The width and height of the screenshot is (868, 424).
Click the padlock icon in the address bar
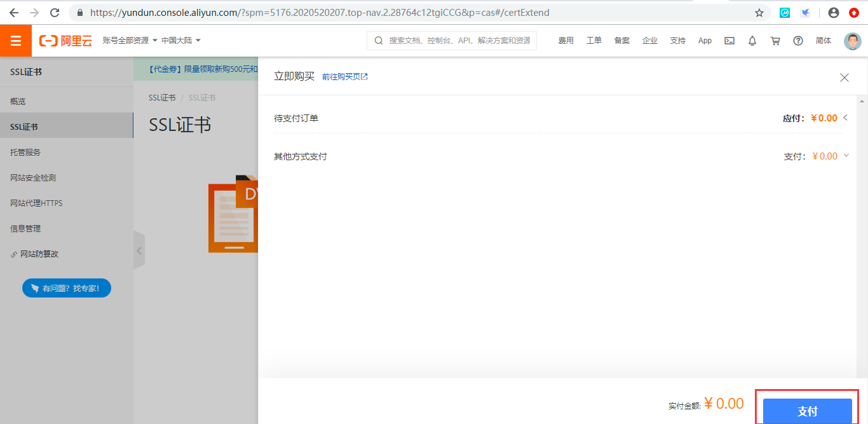79,12
